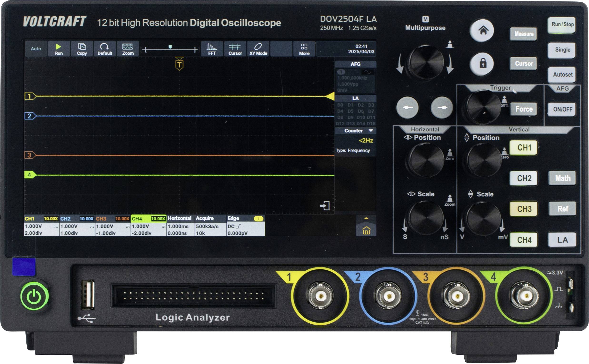This screenshot has height=364, width=589.
Task: Toggle channel 2 using the CH2 button
Action: coord(524,179)
